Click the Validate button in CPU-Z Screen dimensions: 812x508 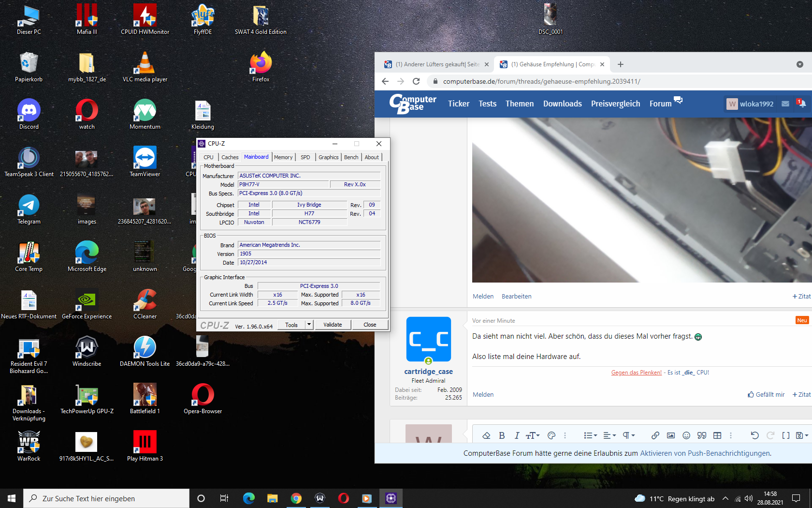click(x=333, y=325)
